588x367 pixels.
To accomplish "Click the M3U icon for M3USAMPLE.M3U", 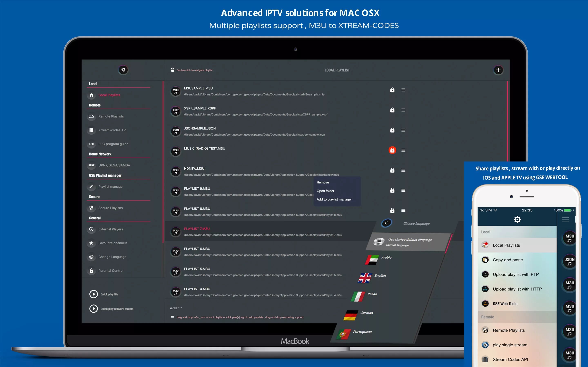I will click(176, 90).
